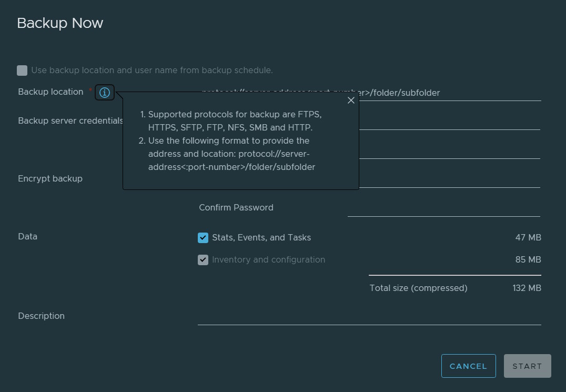Click the Data section label
This screenshot has width=566, height=392.
pos(28,237)
